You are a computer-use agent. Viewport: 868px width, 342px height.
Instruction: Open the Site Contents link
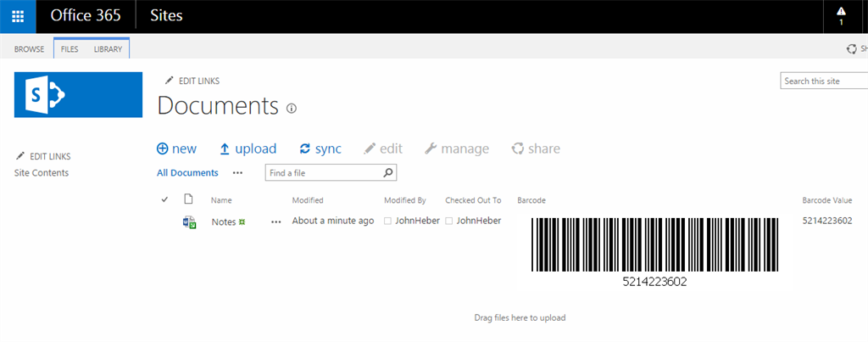coord(42,173)
